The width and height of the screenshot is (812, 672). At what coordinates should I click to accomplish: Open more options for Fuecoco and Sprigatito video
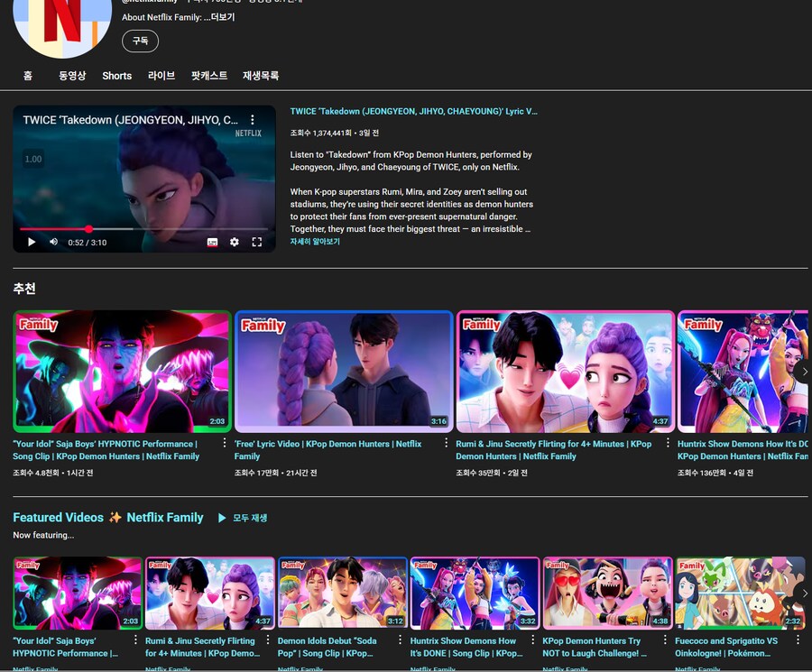pyautogui.click(x=798, y=640)
